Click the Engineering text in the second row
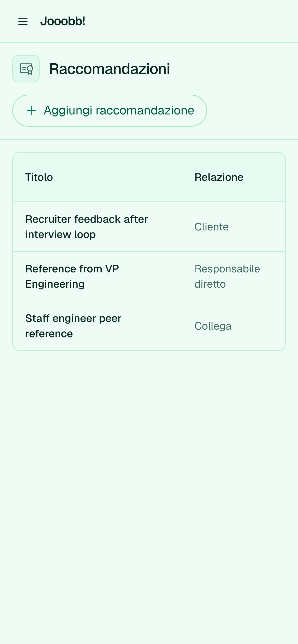This screenshot has height=644, width=298. point(55,284)
